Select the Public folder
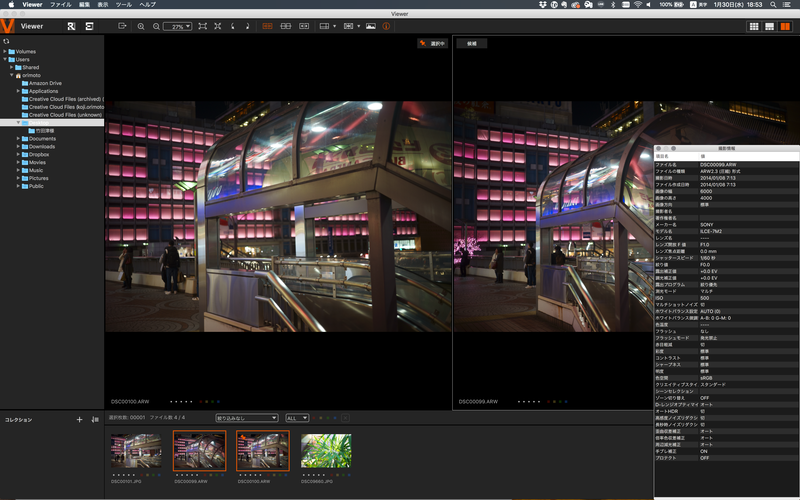Viewport: 800px width, 500px height. click(x=33, y=186)
